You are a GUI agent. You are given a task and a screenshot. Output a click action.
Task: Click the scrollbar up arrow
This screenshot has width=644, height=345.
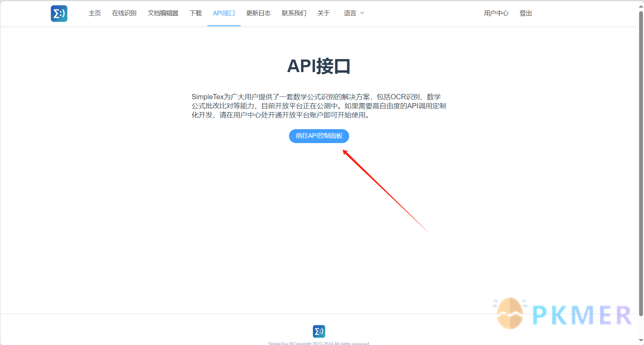click(641, 6)
